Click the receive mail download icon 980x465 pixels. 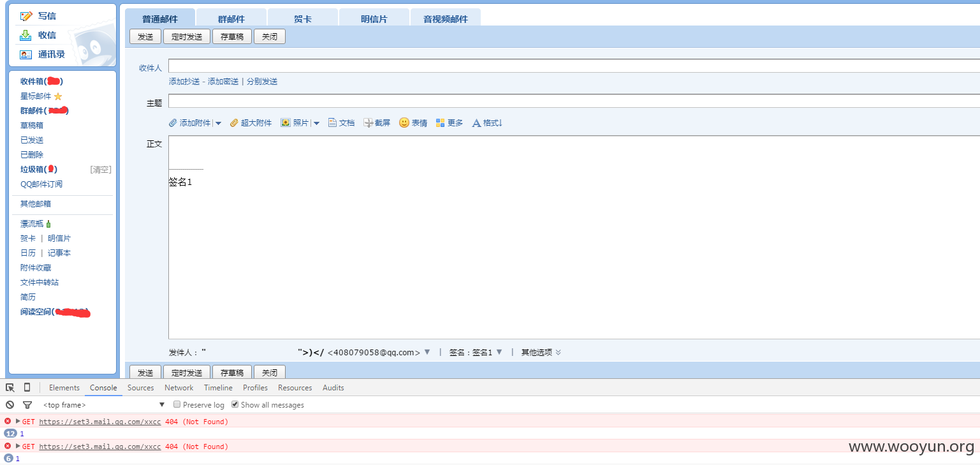click(x=26, y=35)
